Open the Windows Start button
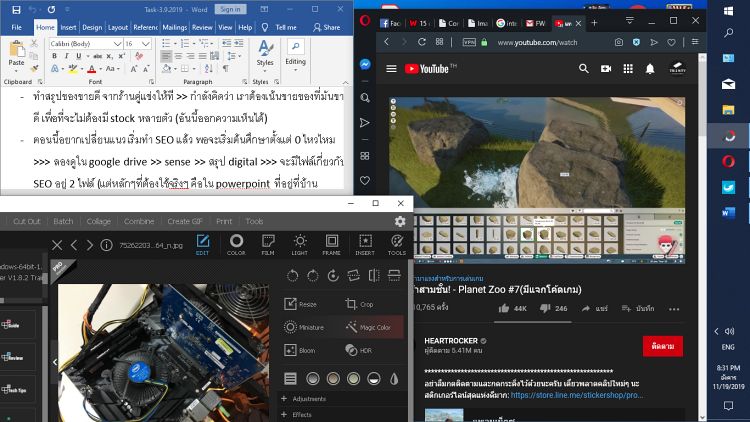This screenshot has height=422, width=750. [x=728, y=11]
